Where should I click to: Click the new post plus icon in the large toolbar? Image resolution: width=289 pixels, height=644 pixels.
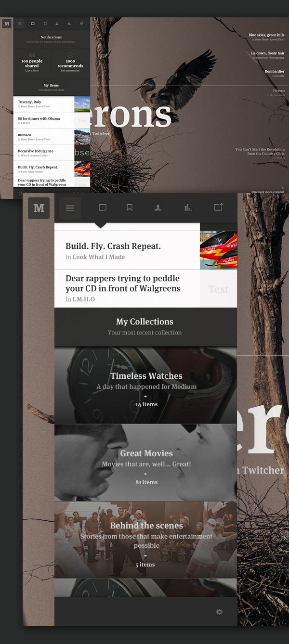(218, 207)
